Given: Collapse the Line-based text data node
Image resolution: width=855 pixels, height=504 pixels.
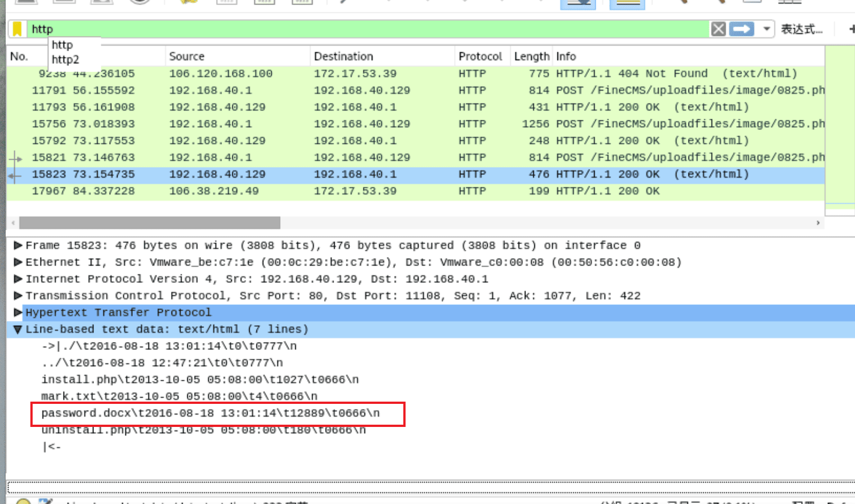Looking at the screenshot, I should [x=18, y=329].
